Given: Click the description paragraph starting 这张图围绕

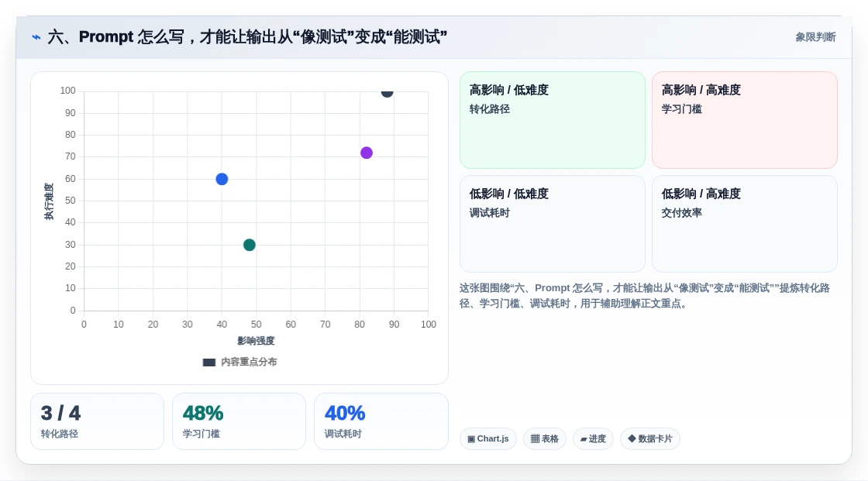Looking at the screenshot, I should [x=644, y=296].
